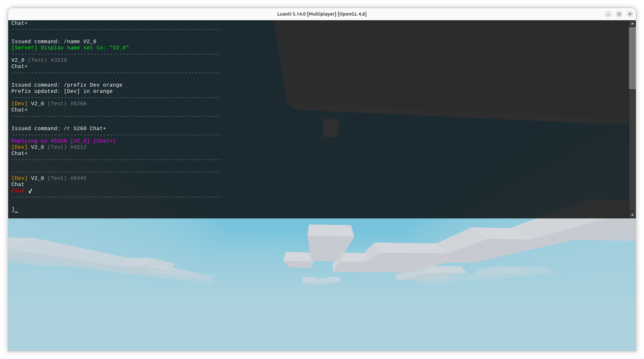Click the magenta Replying to #5260 line

(63, 141)
